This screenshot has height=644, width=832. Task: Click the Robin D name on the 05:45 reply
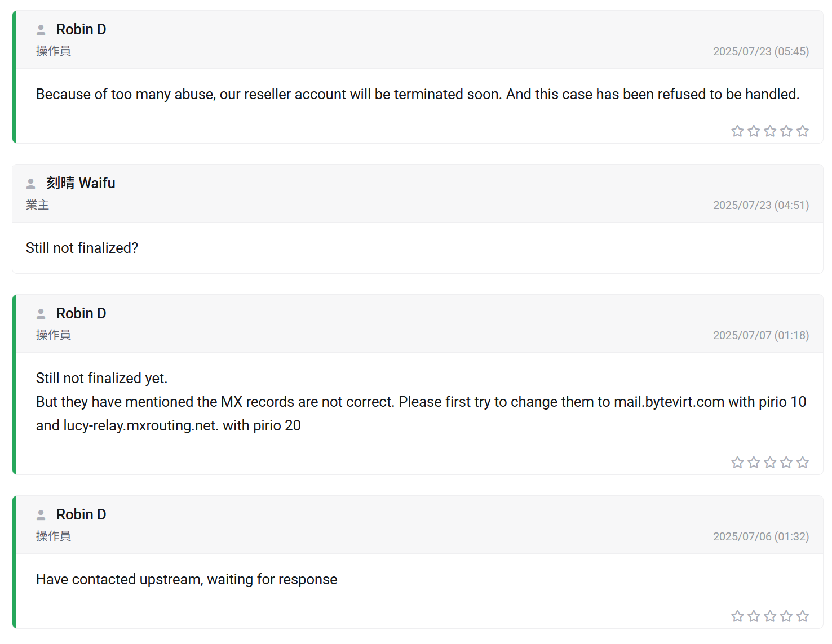[x=81, y=30]
